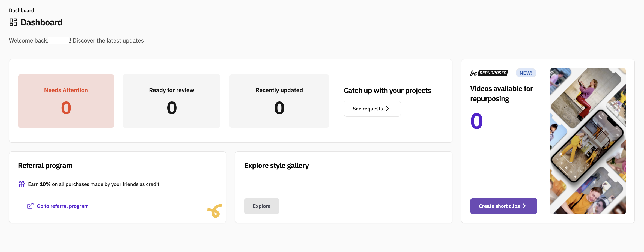644x252 pixels.
Task: Click the Dashboard grid icon beside the title
Action: [x=13, y=22]
